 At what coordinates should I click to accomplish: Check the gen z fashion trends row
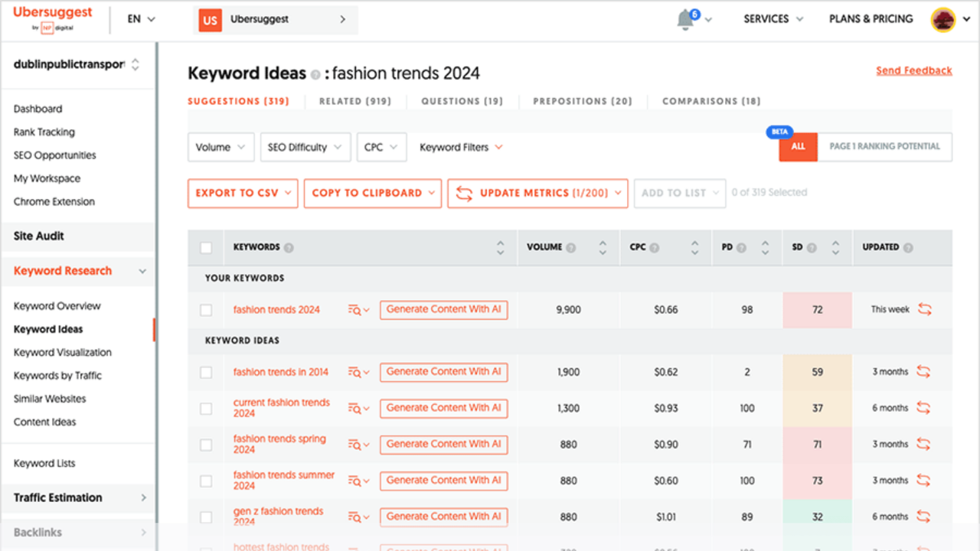coord(205,517)
